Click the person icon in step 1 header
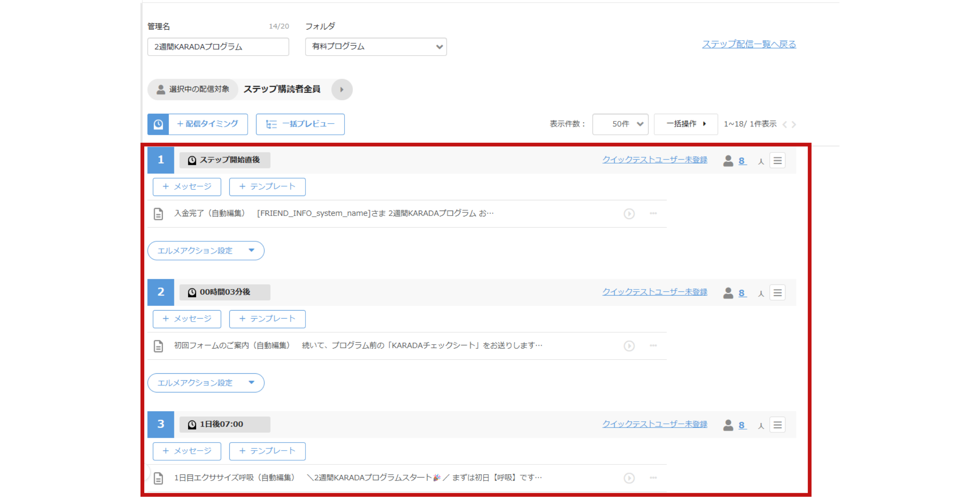The width and height of the screenshot is (980, 497). click(728, 161)
